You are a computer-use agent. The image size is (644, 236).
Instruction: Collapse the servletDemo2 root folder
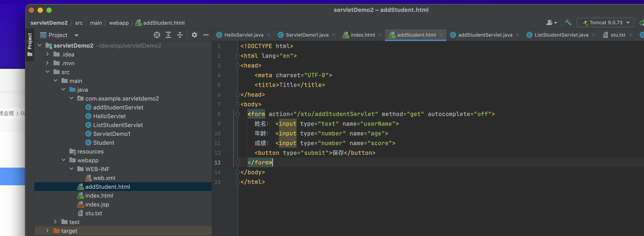40,45
